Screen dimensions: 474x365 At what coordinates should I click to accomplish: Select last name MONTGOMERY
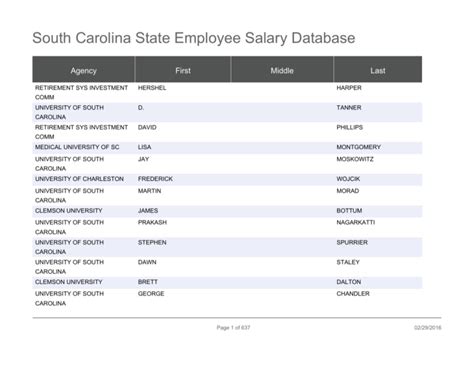(359, 147)
